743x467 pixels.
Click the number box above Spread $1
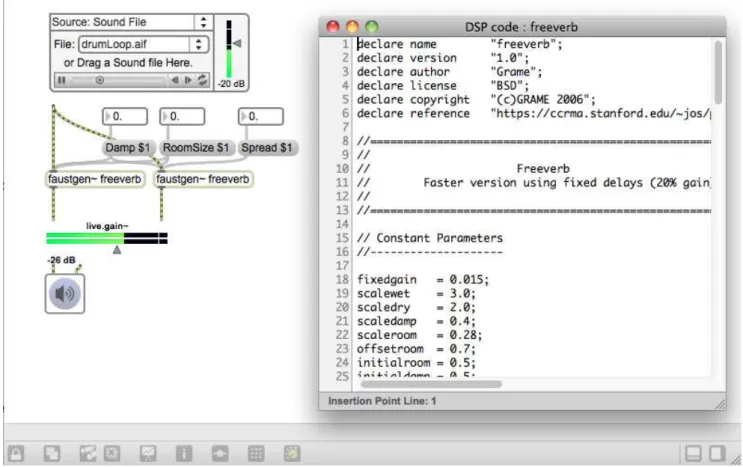[261, 117]
